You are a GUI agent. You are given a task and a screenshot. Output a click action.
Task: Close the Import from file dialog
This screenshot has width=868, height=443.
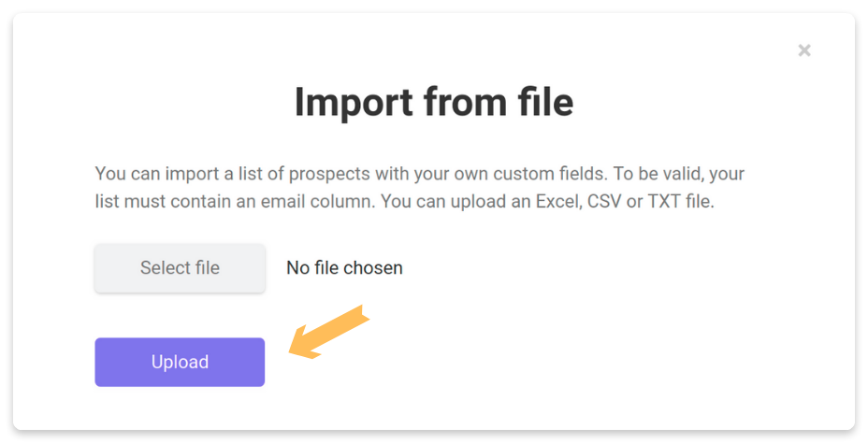[x=804, y=50]
